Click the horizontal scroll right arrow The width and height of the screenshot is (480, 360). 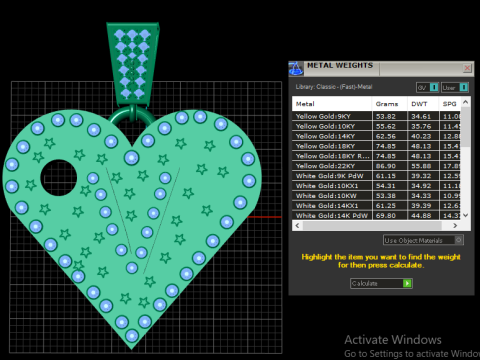pos(455,226)
